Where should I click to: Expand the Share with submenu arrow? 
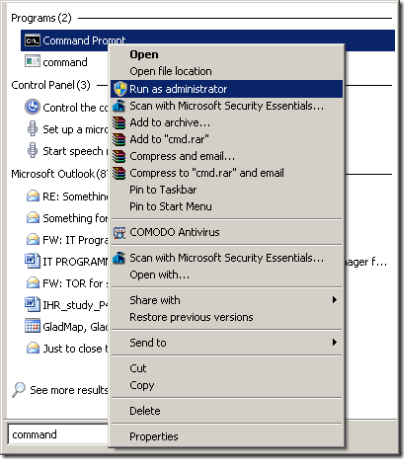pos(334,300)
